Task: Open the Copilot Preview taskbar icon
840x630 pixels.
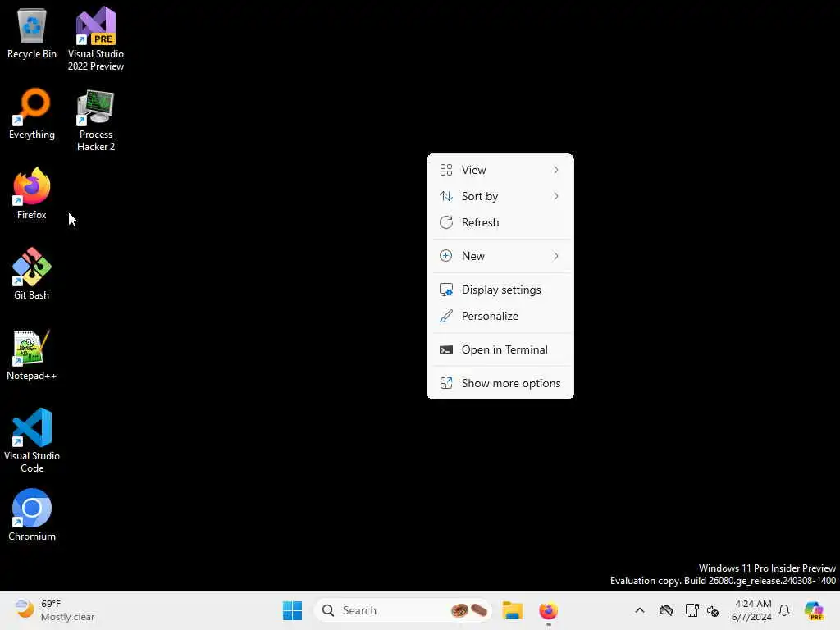Action: 814,610
